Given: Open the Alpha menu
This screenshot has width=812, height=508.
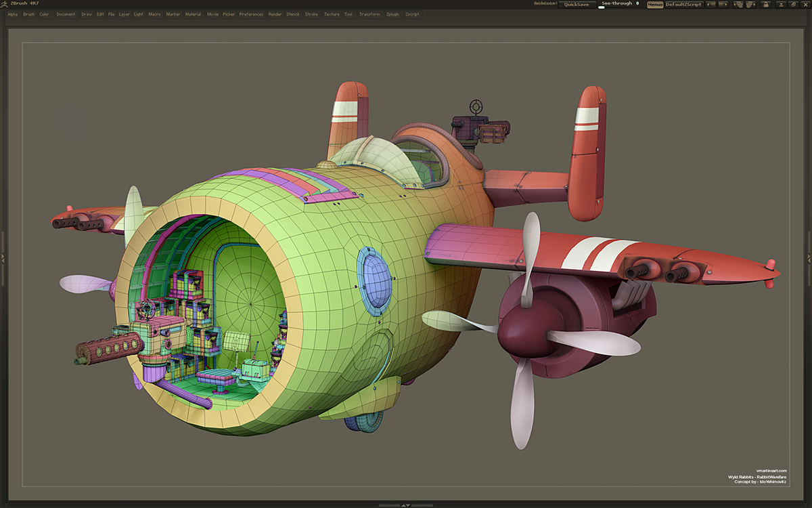Looking at the screenshot, I should click(x=13, y=14).
